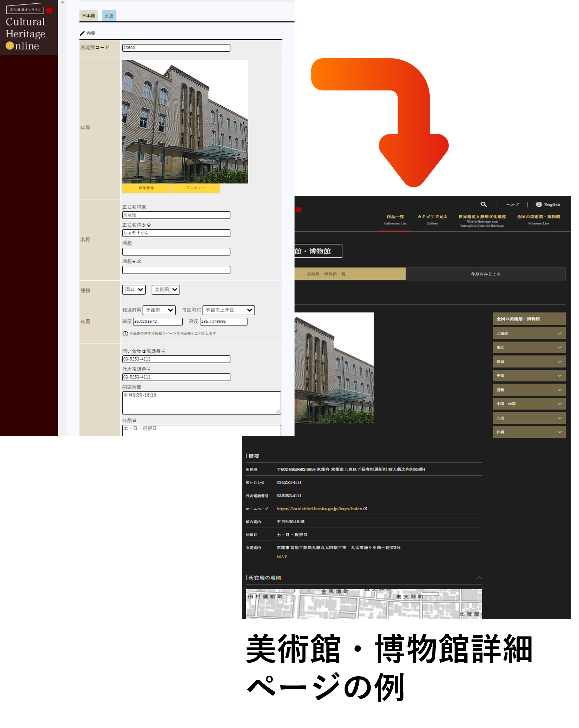The height and width of the screenshot is (728, 579).
Task: Expand the 近畿 region list
Action: click(x=559, y=390)
